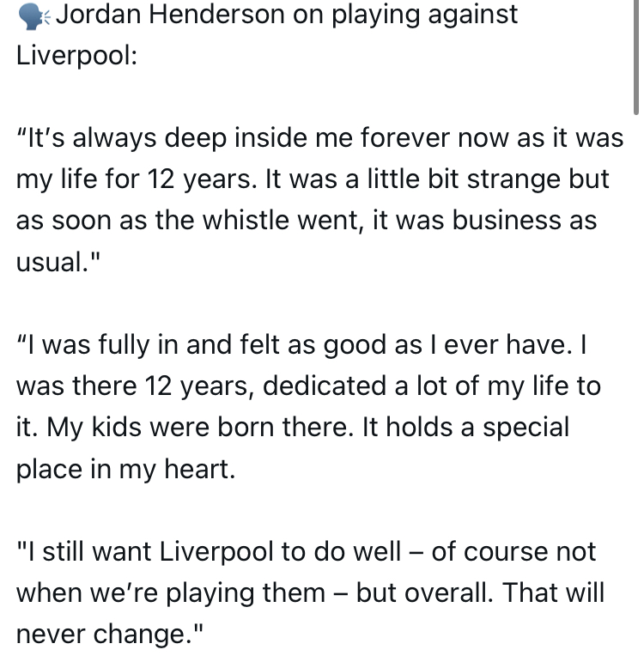Click the speaking head emoji icon
This screenshot has width=644, height=668.
pos(33,15)
